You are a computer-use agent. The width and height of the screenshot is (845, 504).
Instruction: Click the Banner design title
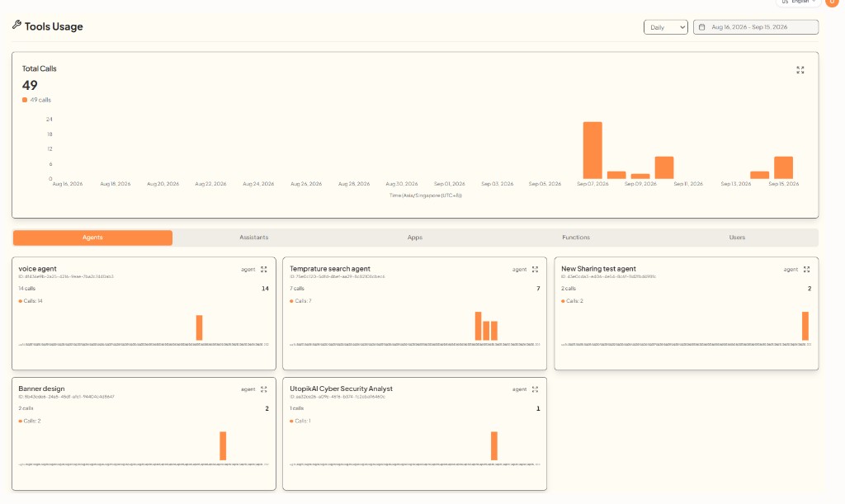tap(41, 389)
